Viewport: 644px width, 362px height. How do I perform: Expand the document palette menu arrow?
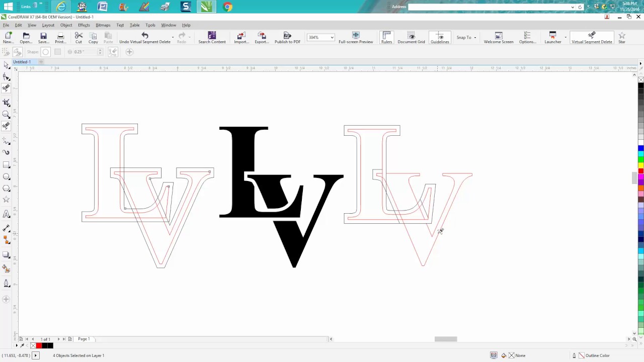click(16, 345)
